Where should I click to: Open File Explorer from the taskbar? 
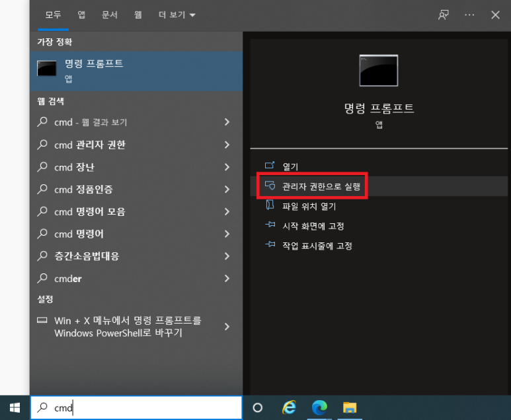(350, 407)
